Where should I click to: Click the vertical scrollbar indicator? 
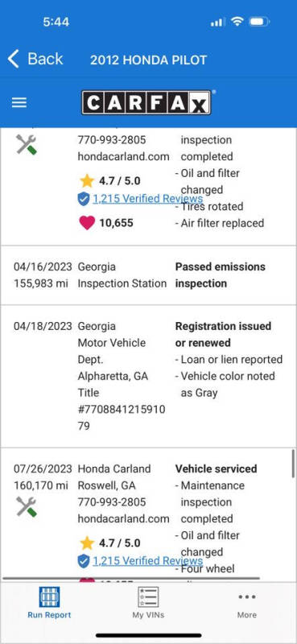click(293, 464)
